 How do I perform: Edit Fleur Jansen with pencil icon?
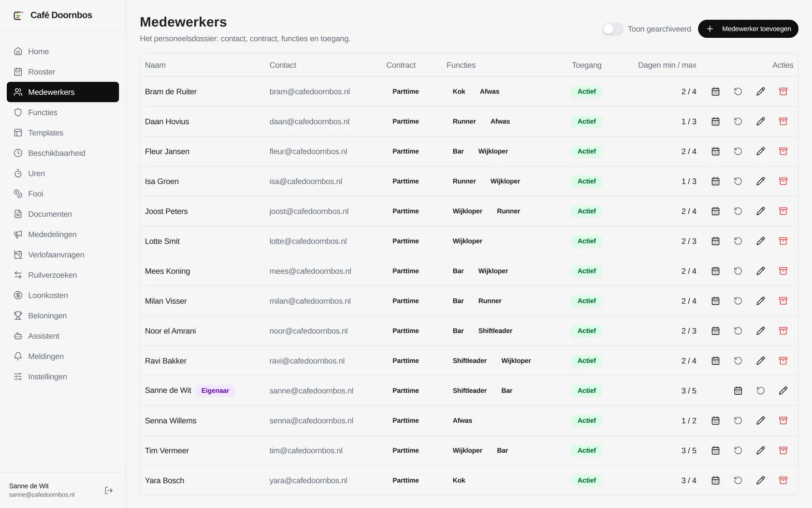[x=761, y=151]
